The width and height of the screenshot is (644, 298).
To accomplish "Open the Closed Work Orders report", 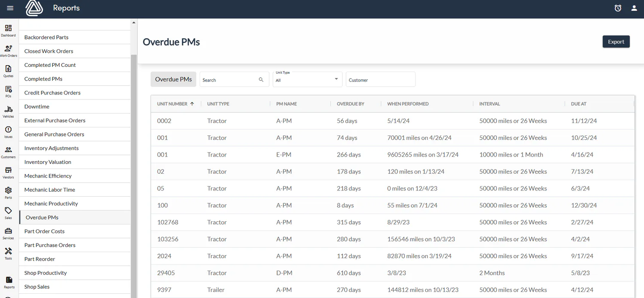I will pyautogui.click(x=75, y=51).
